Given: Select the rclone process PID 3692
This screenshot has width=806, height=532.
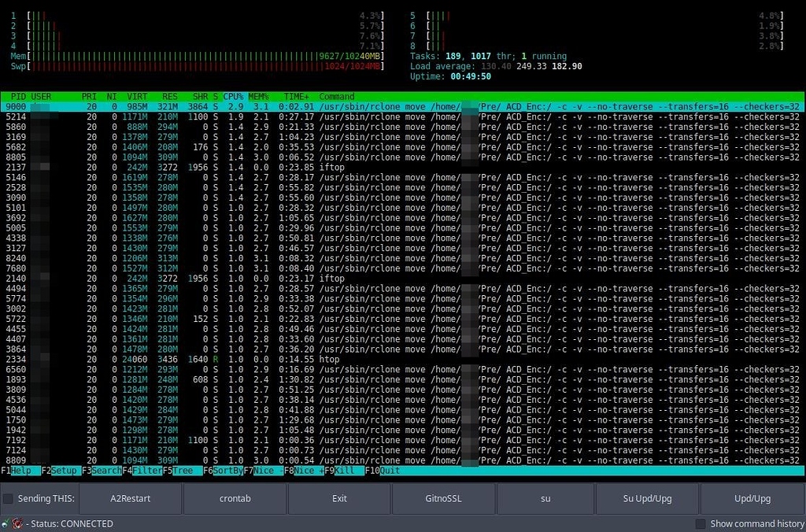Looking at the screenshot, I should coord(403,218).
